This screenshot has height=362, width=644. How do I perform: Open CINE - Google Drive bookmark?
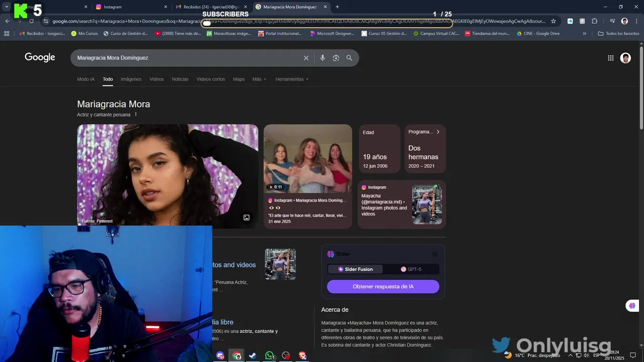[538, 34]
